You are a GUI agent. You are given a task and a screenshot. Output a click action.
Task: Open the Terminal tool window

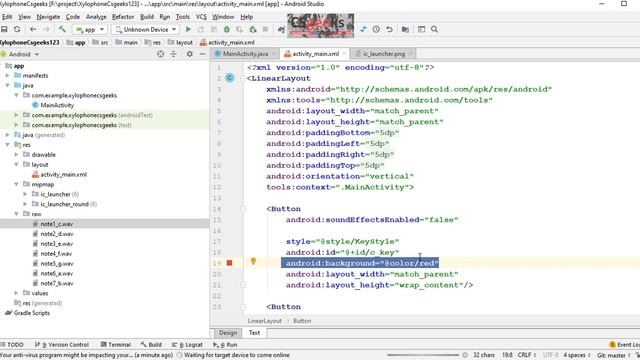coord(116,345)
